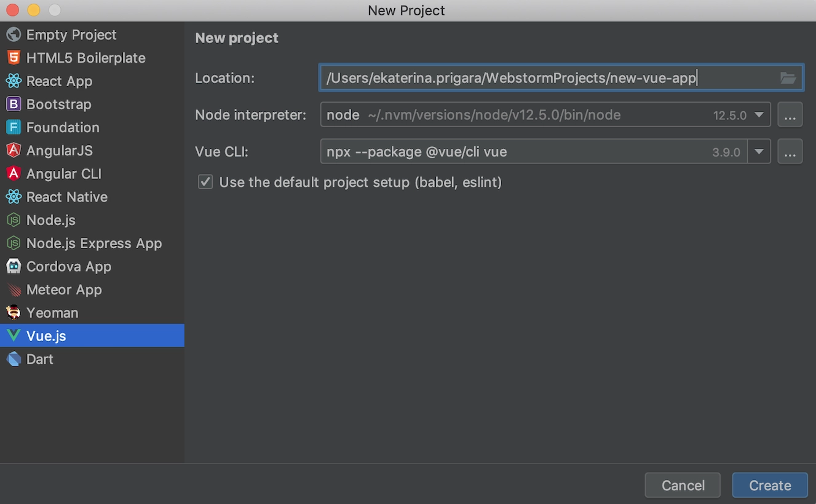The width and height of the screenshot is (816, 504).
Task: Click the Foundation F icon
Action: pos(13,127)
